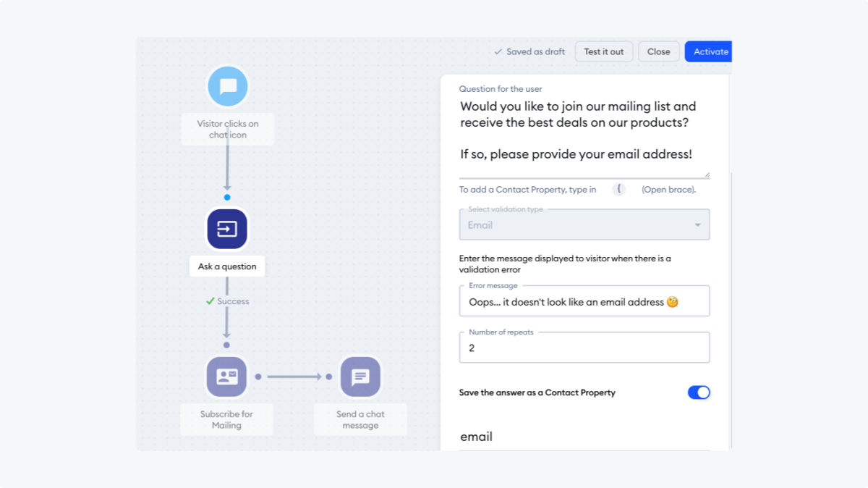Select the Ask a question node icon

(x=227, y=229)
